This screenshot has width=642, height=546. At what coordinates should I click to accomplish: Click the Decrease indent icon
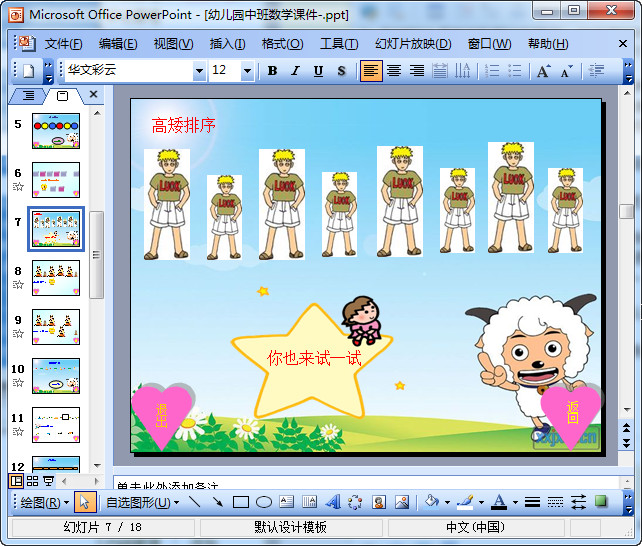pyautogui.click(x=596, y=71)
